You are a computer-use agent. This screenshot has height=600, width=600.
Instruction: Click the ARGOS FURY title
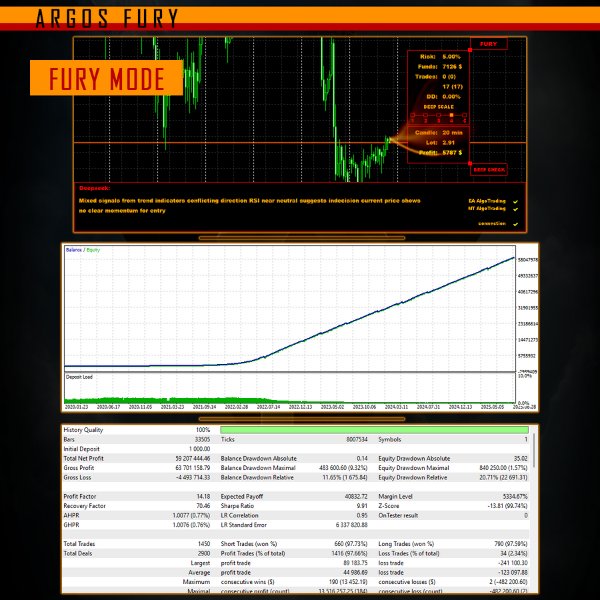click(107, 18)
